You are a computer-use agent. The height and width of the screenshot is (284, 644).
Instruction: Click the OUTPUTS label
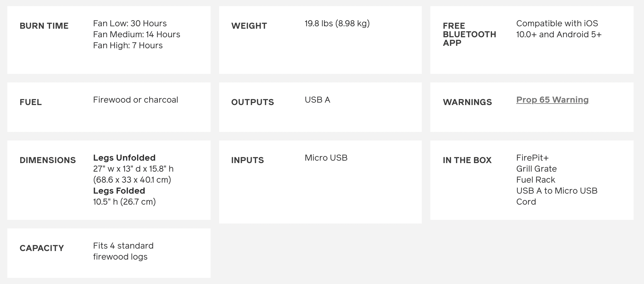[x=252, y=102]
